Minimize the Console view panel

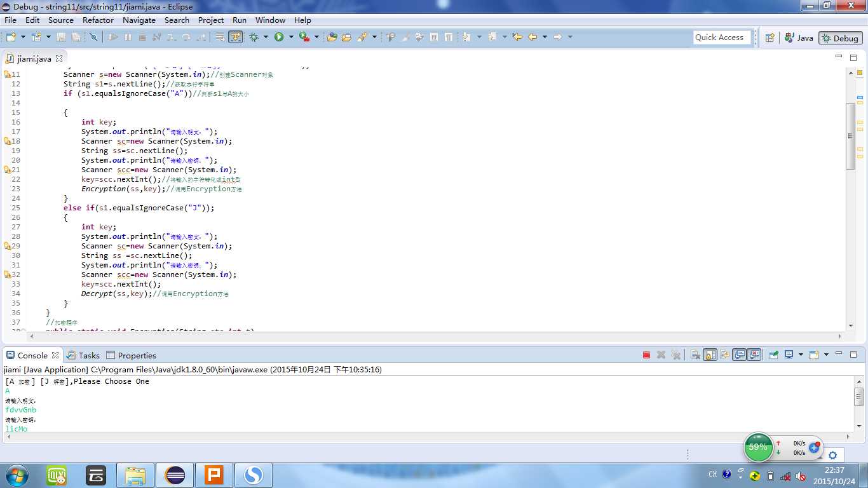point(839,354)
